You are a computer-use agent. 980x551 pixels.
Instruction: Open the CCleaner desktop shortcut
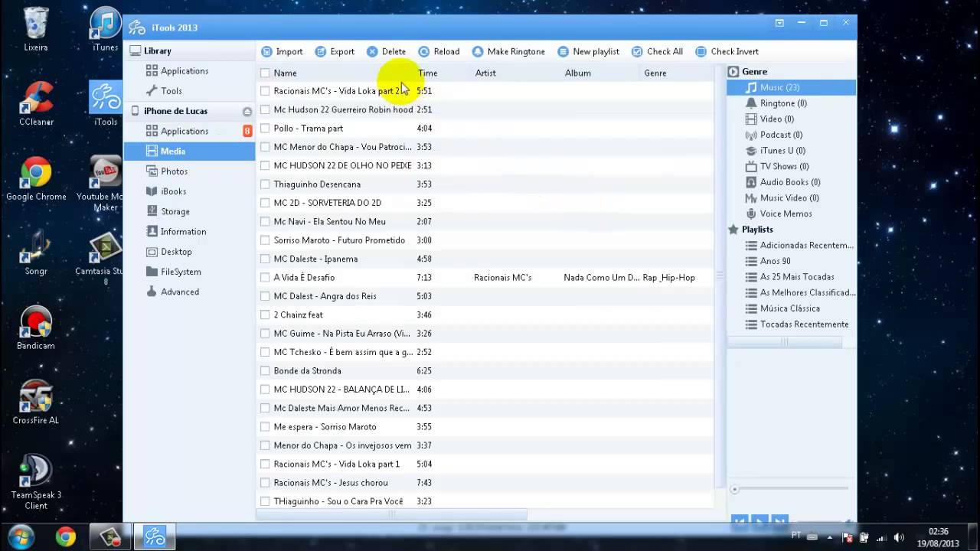tap(36, 105)
